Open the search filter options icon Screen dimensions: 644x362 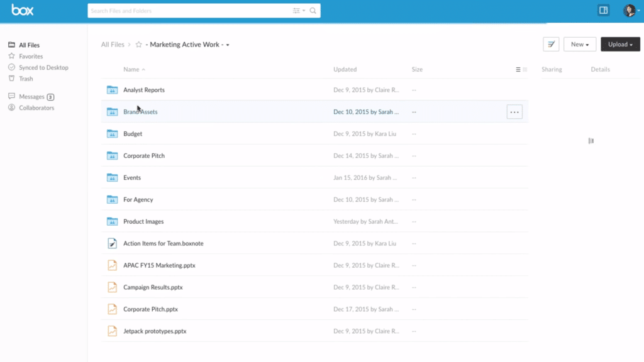(299, 11)
